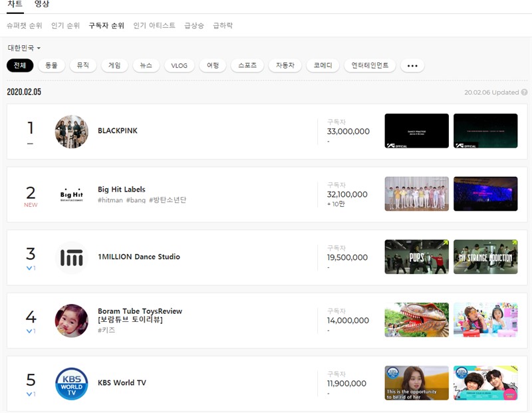Click help icon beside Updated date
The height and width of the screenshot is (413, 532).
point(524,92)
